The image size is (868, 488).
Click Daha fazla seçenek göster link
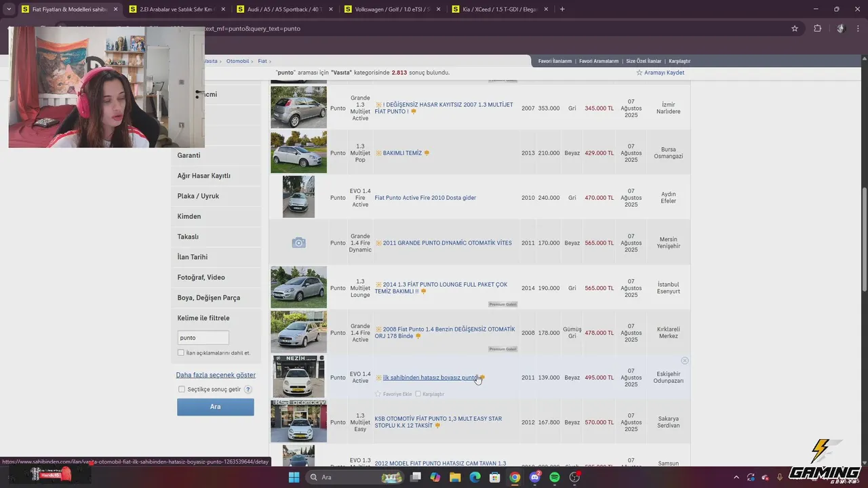coord(216,375)
